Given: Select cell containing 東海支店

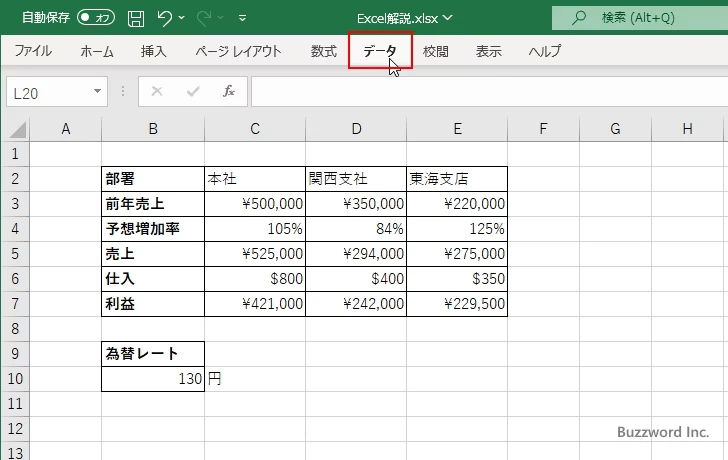Looking at the screenshot, I should click(x=457, y=179).
